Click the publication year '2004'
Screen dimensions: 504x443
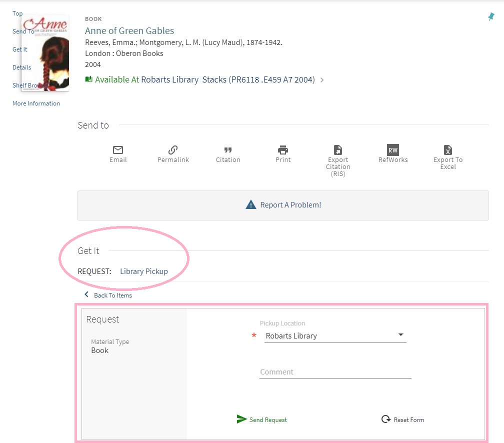click(x=93, y=64)
